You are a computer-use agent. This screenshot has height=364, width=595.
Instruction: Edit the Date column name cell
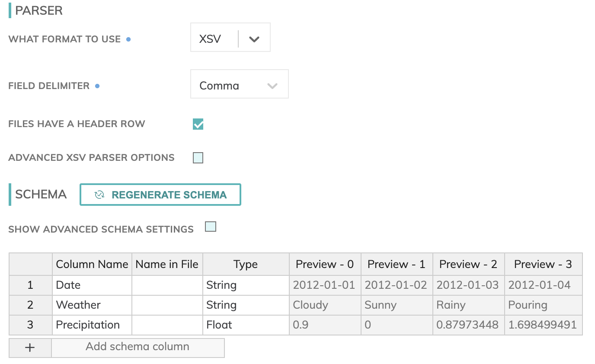click(x=92, y=285)
